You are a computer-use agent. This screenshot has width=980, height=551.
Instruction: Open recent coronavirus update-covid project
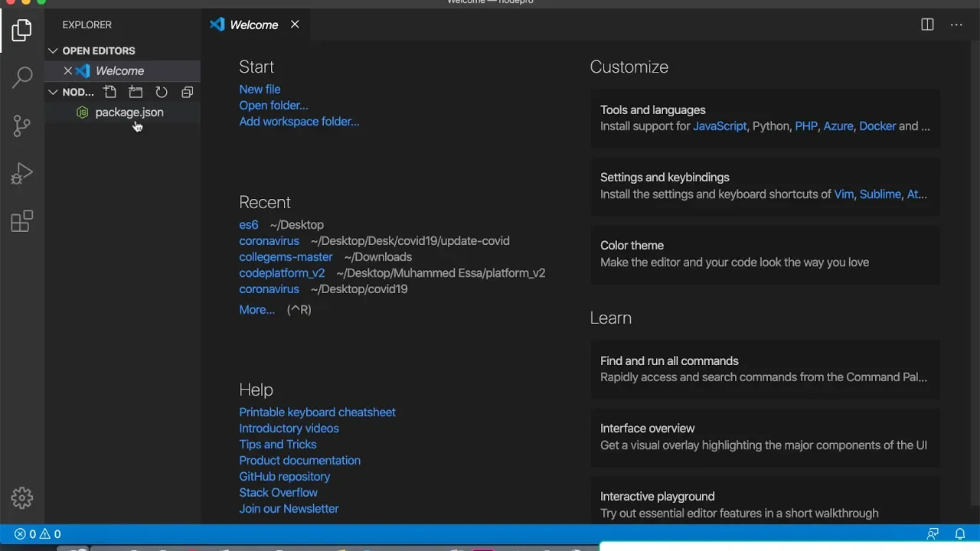pos(269,241)
